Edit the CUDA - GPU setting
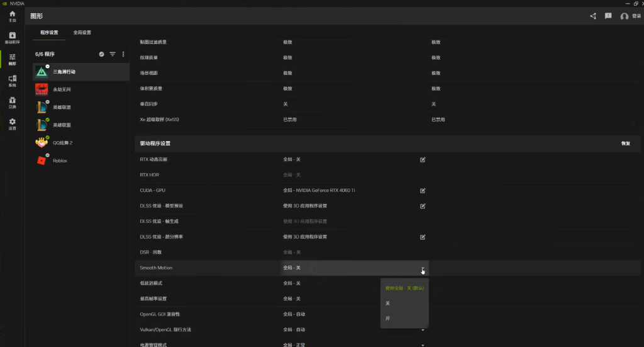644x347 pixels. click(423, 190)
